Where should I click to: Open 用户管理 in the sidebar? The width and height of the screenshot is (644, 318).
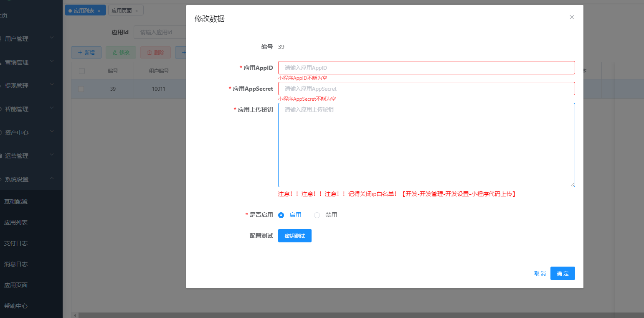point(31,39)
